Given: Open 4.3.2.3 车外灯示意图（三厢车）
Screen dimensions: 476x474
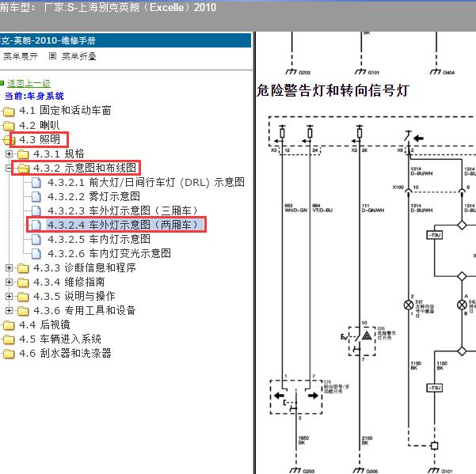Looking at the screenshot, I should tap(124, 210).
